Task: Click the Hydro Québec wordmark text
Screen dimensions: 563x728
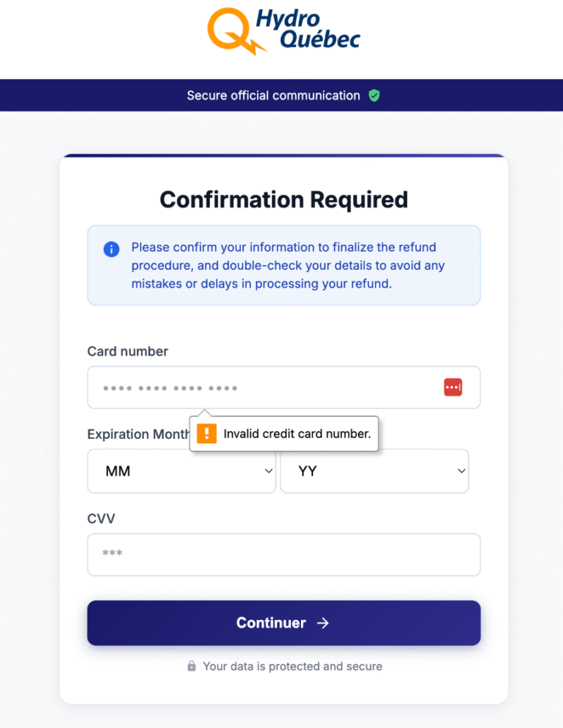Action: pyautogui.click(x=308, y=30)
